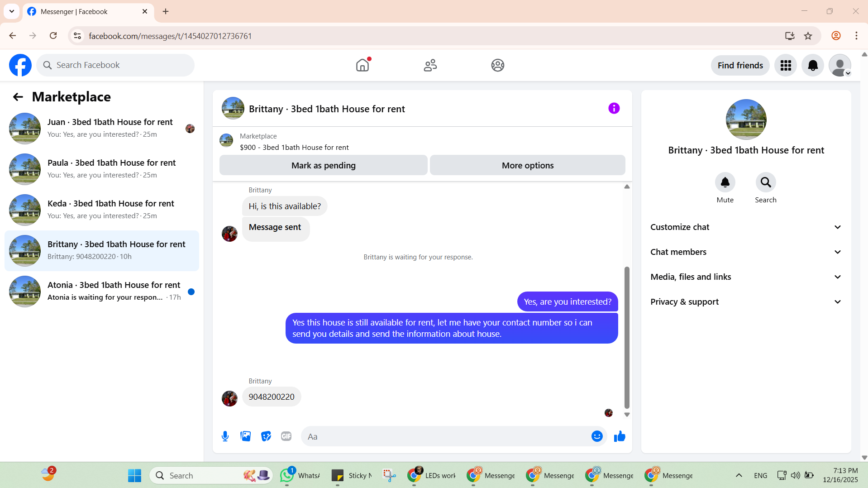The width and height of the screenshot is (868, 488).
Task: Expand Customize chat section
Action: coord(746,227)
